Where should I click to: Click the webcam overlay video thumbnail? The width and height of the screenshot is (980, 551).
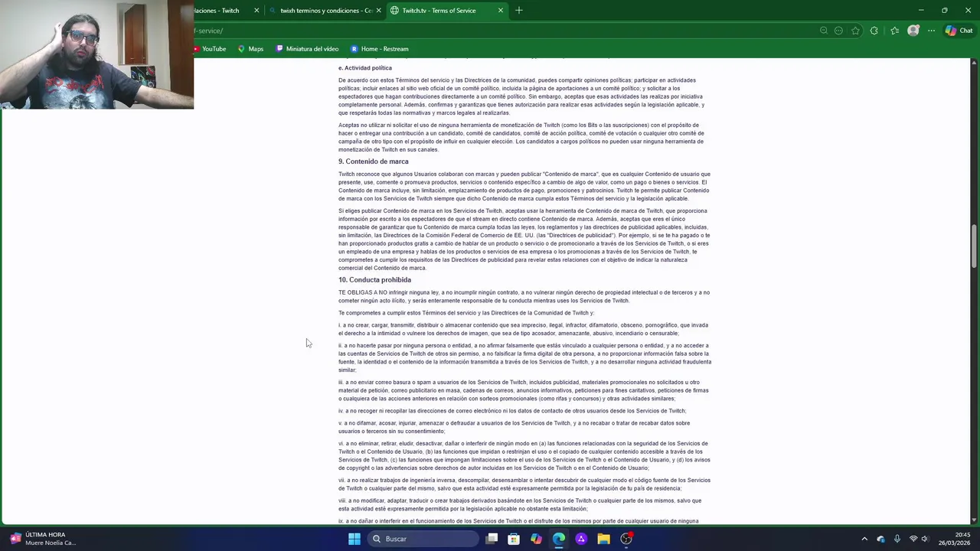[x=96, y=54]
